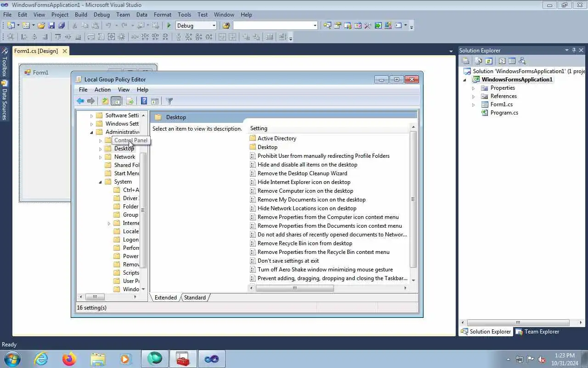Click the Windows Start orb
This screenshot has height=368, width=588.
click(13, 358)
